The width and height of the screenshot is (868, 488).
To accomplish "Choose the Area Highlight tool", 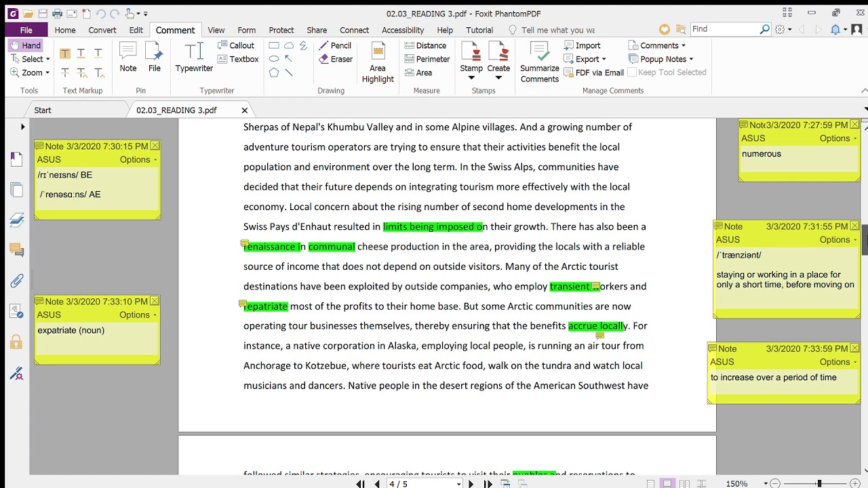I will [378, 62].
